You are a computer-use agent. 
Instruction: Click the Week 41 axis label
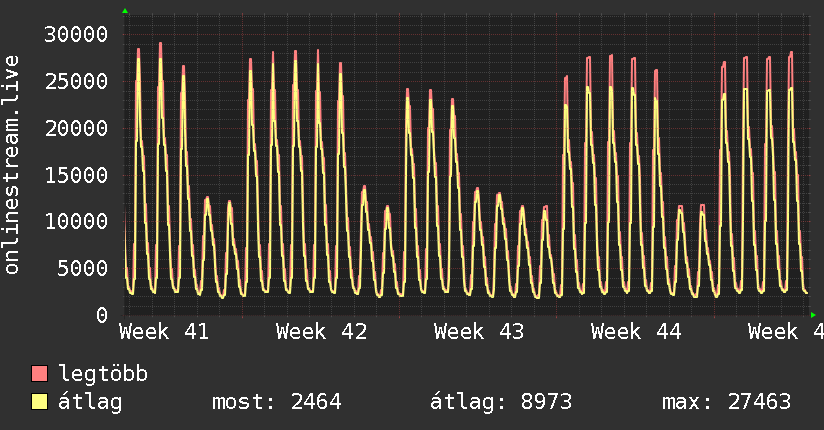point(164,332)
